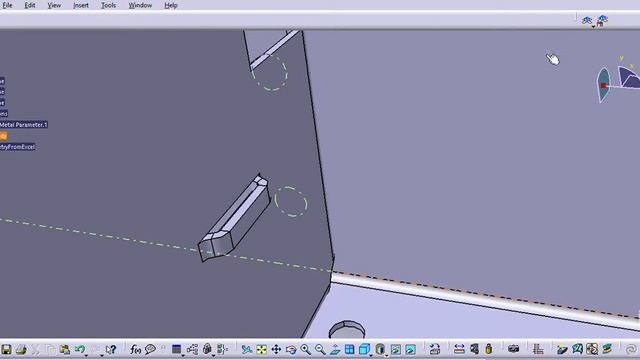
Task: Activate Fly mode airplane icon
Action: tap(247, 349)
